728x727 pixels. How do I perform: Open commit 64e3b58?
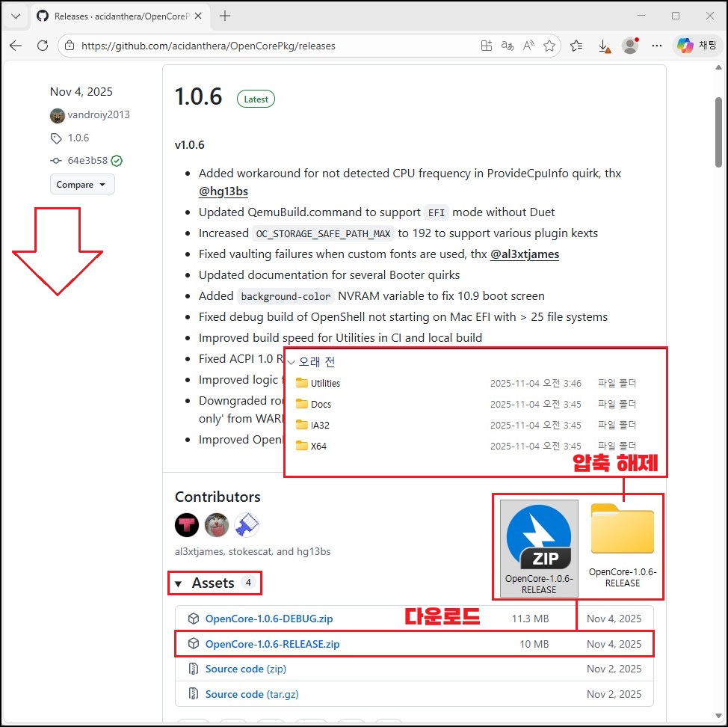(87, 160)
